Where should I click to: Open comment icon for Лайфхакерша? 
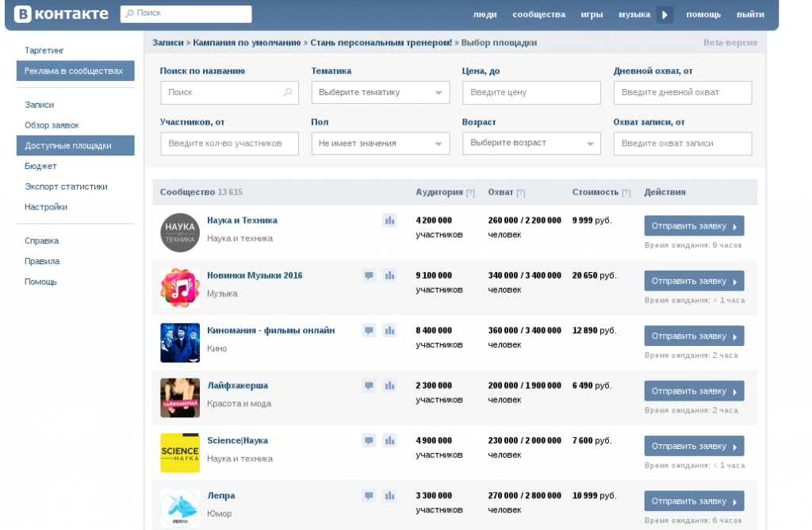pos(369,386)
